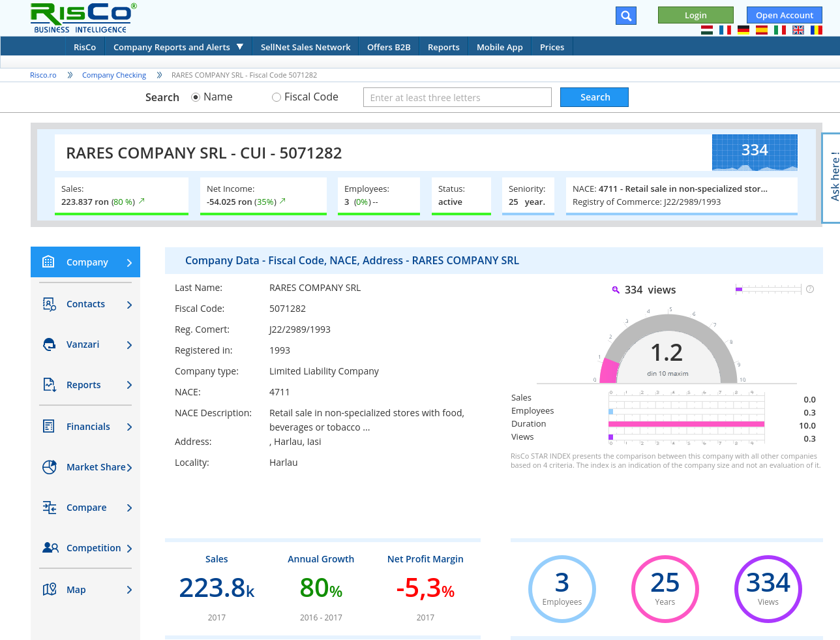This screenshot has width=840, height=640.
Task: Click the 1.2 star index gauge
Action: pyautogui.click(x=667, y=350)
